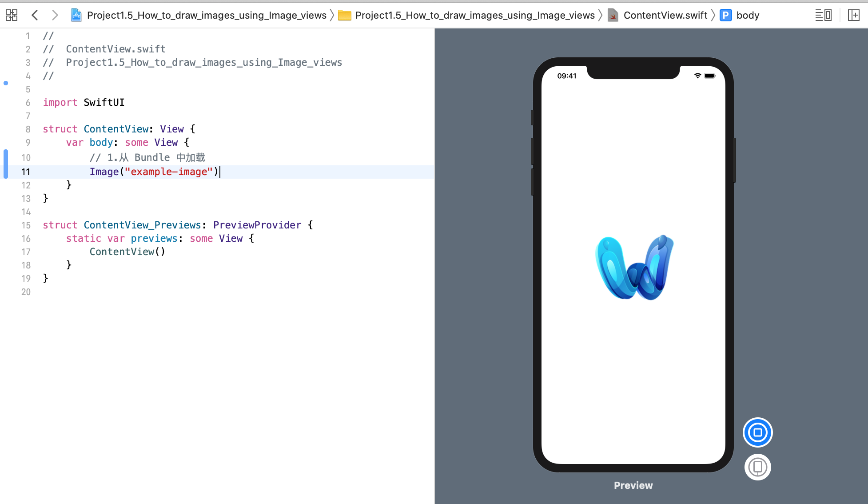Go back to previous file
The image size is (868, 504).
coord(35,15)
